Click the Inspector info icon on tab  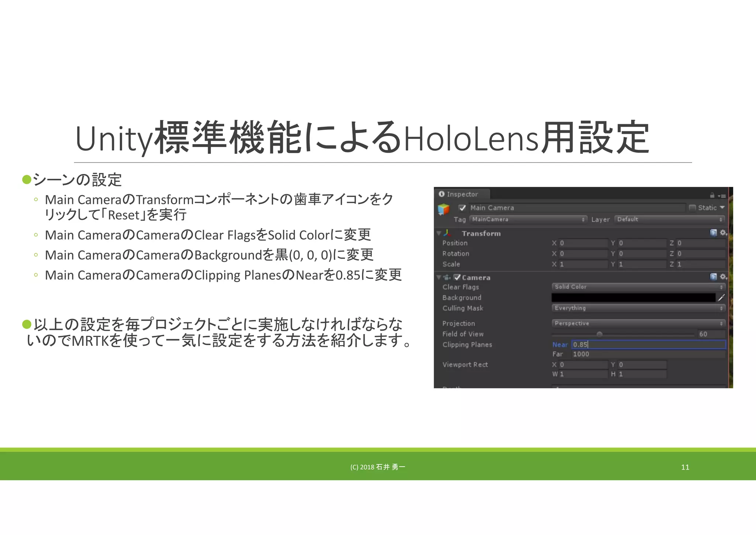pyautogui.click(x=441, y=194)
